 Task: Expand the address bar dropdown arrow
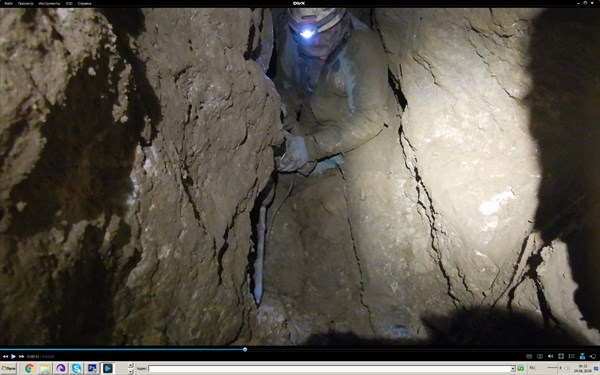513,368
